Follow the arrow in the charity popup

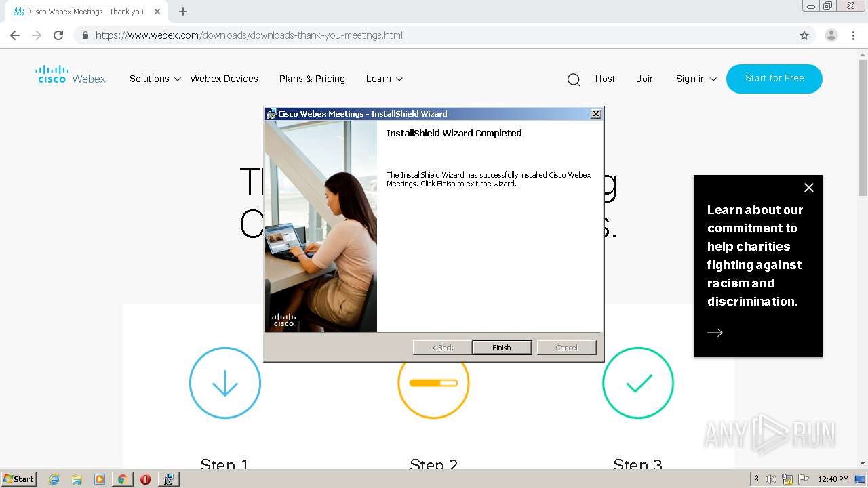(x=715, y=332)
